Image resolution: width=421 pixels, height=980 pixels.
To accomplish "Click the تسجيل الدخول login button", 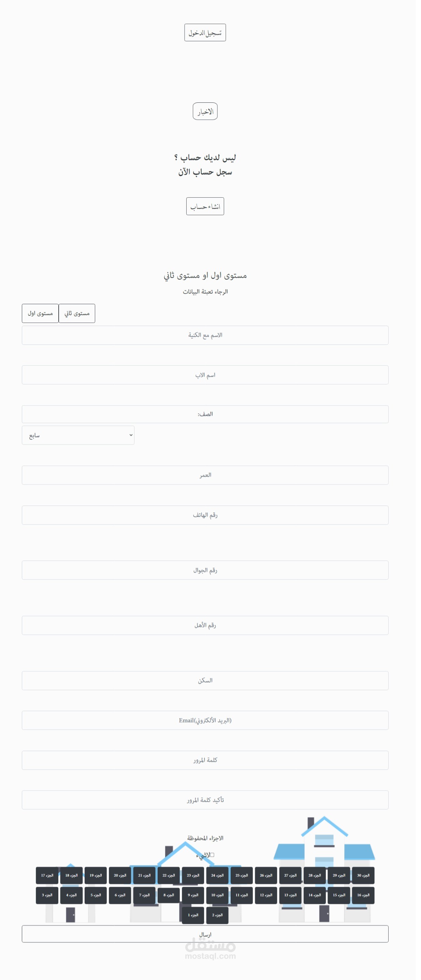I will 207,33.
